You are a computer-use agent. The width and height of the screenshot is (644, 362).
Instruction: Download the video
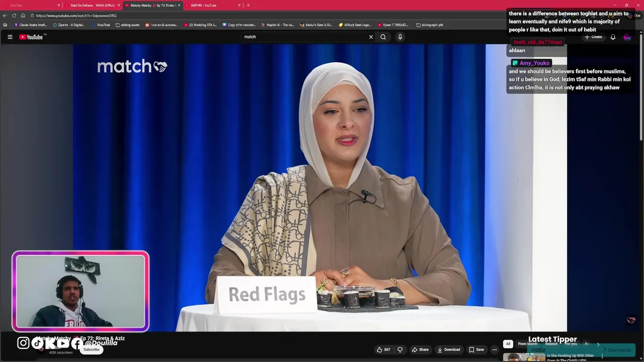click(449, 349)
